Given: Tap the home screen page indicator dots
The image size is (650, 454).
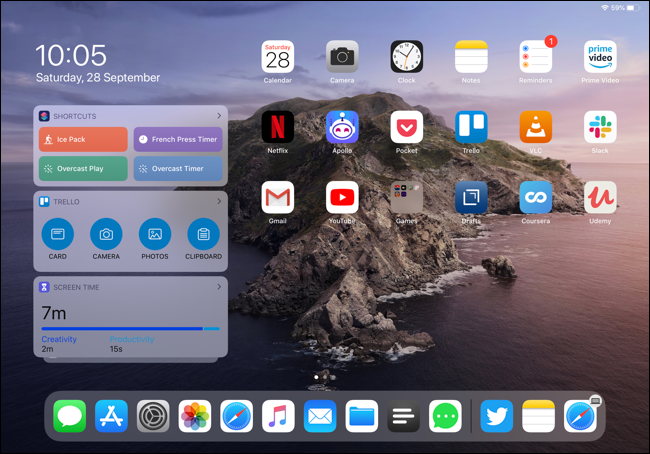Looking at the screenshot, I should [x=325, y=377].
